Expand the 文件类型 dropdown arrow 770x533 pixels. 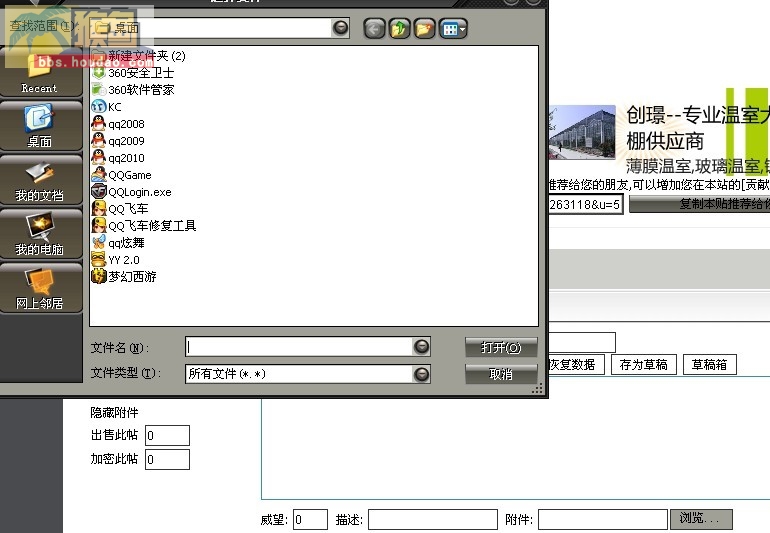pos(421,374)
